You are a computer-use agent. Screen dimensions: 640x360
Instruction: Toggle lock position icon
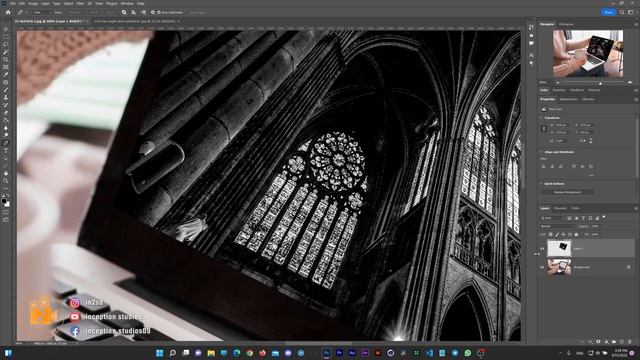tap(563, 234)
